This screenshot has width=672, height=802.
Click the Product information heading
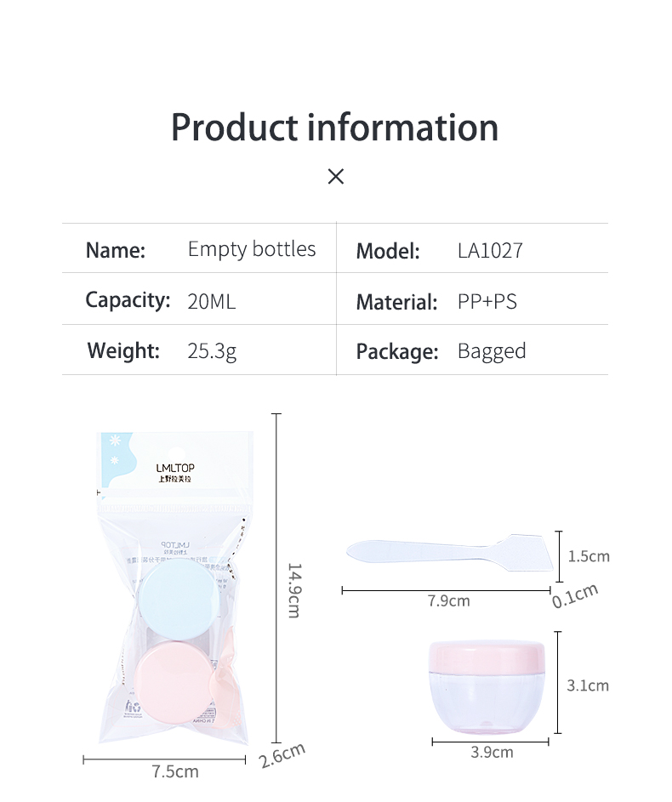tap(334, 128)
